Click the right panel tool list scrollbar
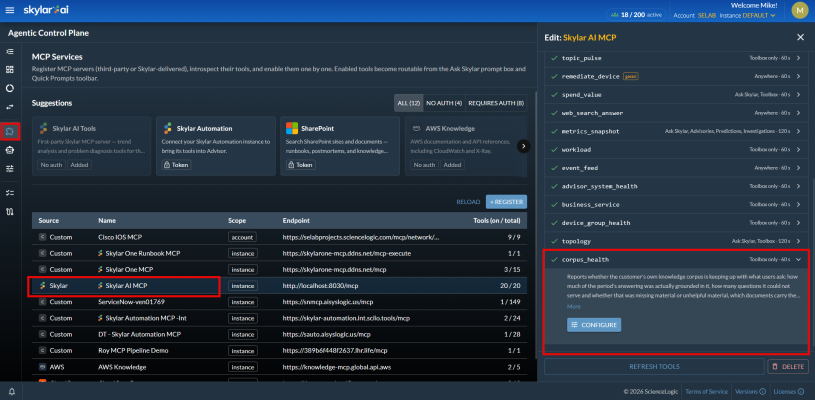This screenshot has width=815, height=400. 812,262
